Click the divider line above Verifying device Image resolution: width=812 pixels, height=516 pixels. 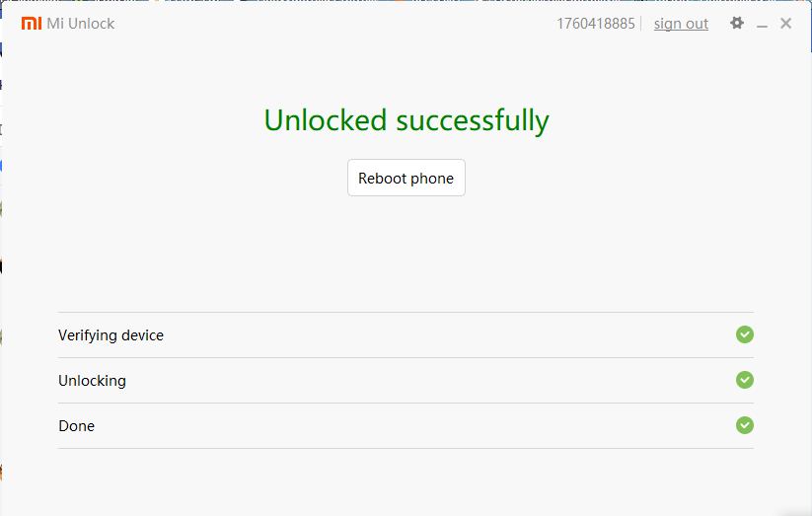coord(406,312)
